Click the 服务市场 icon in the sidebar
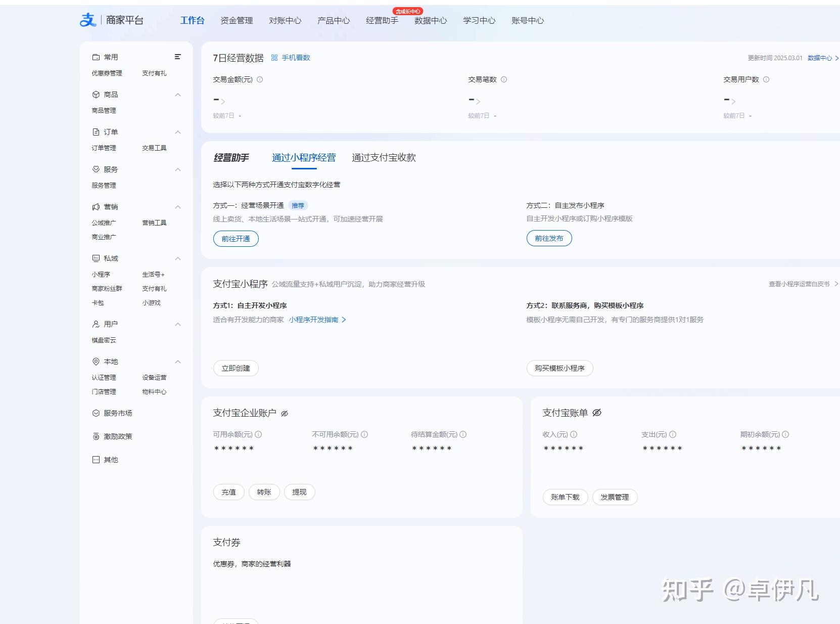 point(96,413)
